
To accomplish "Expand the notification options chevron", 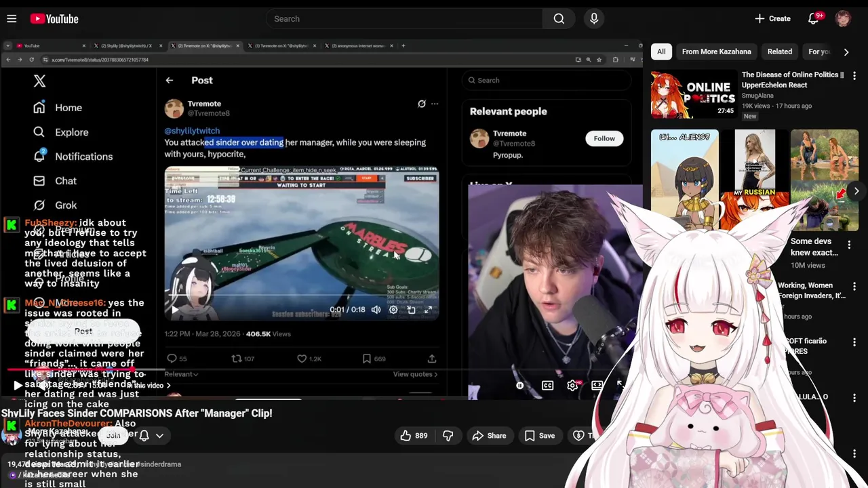I will tap(160, 436).
